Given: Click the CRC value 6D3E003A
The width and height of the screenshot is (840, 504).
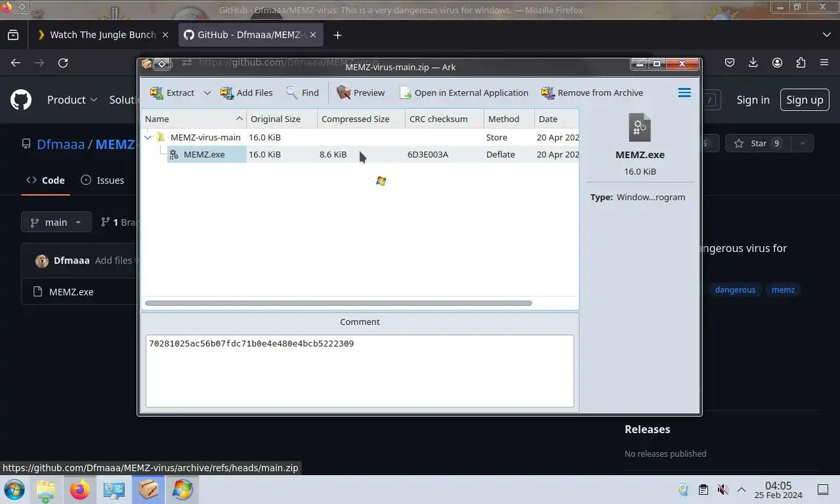Looking at the screenshot, I should [x=428, y=154].
